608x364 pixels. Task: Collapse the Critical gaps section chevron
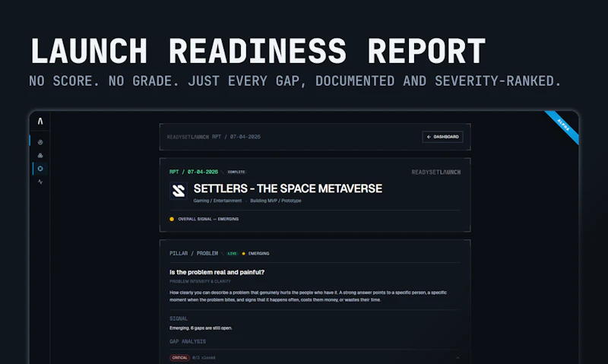point(458,358)
